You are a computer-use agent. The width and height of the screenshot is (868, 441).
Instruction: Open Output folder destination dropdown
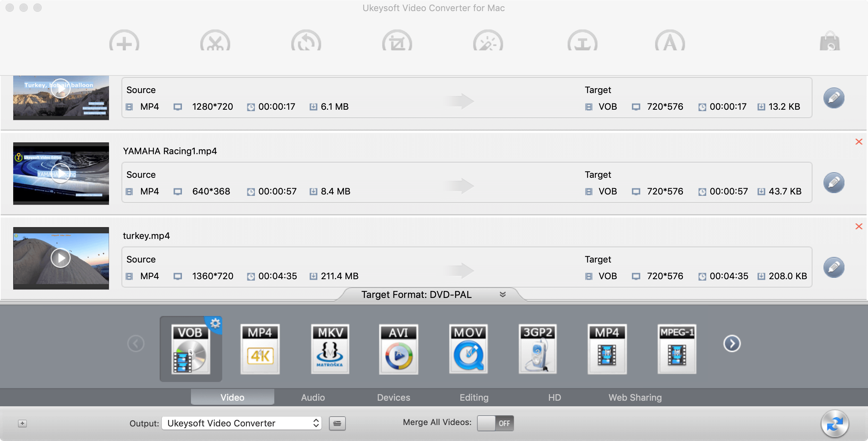click(x=242, y=424)
